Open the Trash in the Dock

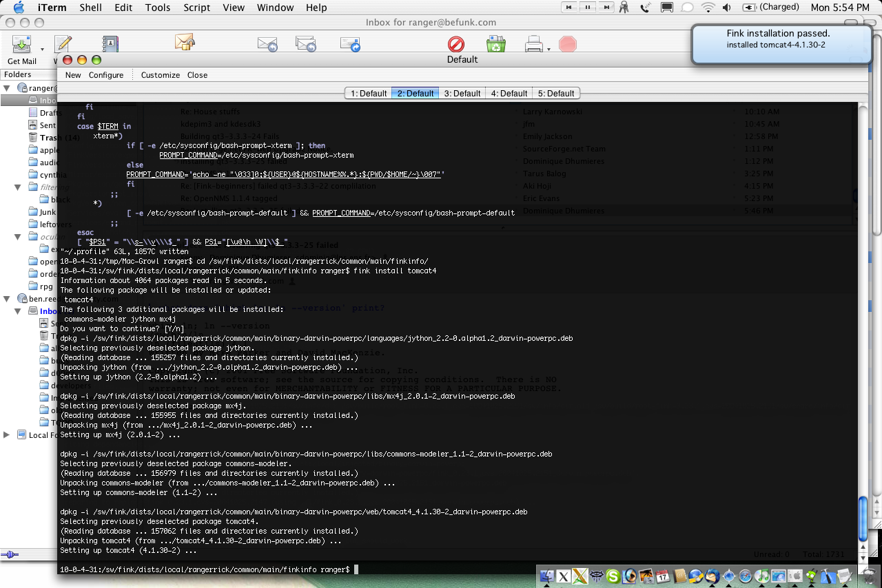(x=871, y=577)
